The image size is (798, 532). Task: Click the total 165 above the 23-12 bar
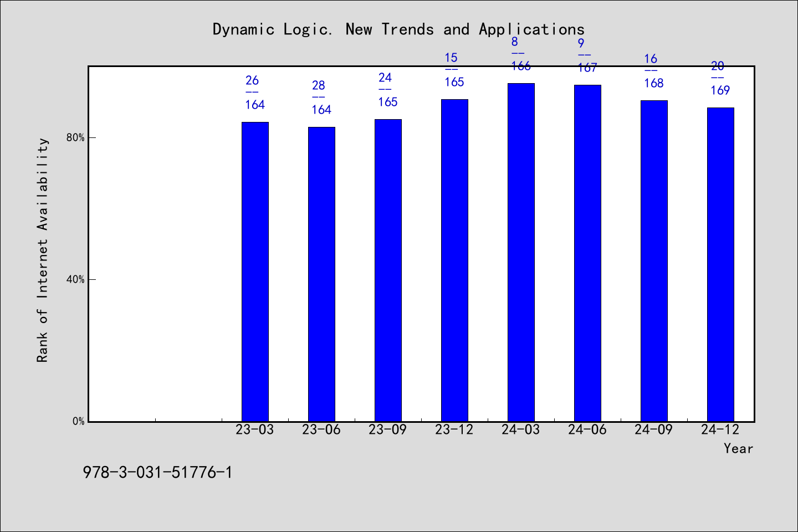click(x=454, y=82)
